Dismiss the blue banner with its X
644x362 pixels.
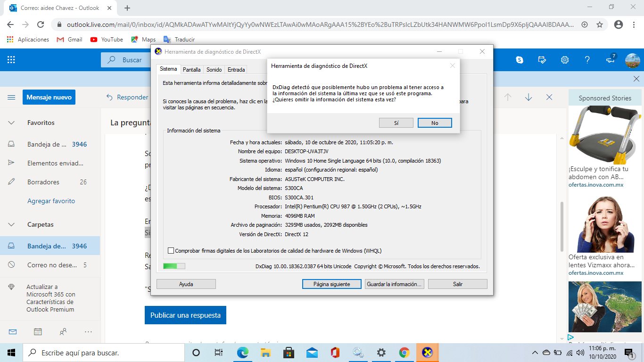(636, 79)
